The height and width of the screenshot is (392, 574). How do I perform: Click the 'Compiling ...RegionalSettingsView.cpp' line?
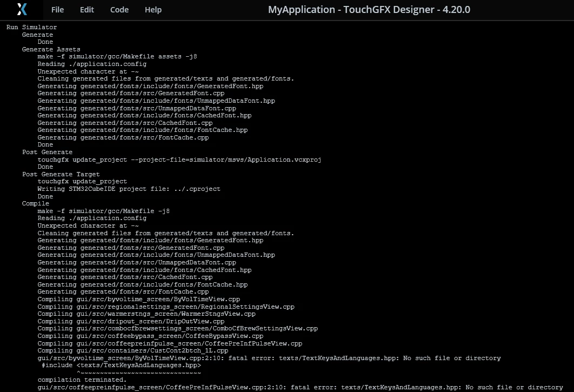coord(166,307)
